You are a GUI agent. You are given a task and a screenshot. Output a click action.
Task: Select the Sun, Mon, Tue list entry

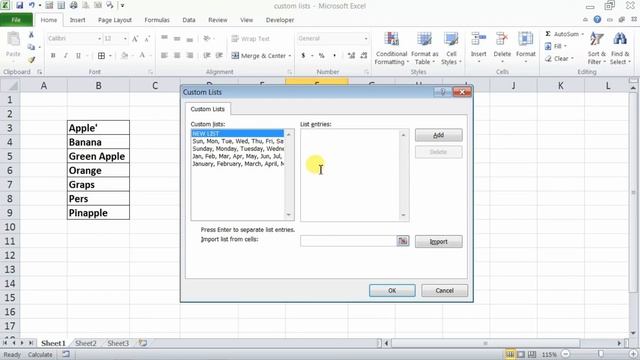click(x=238, y=141)
